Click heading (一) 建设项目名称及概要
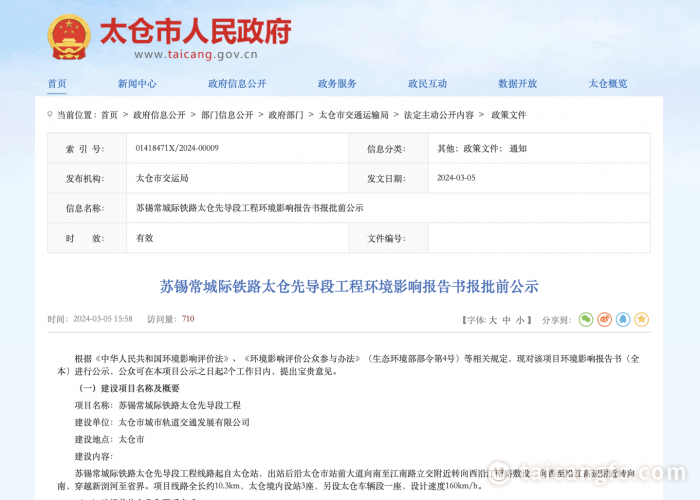Viewport: 700px width, 500px height. (x=129, y=388)
